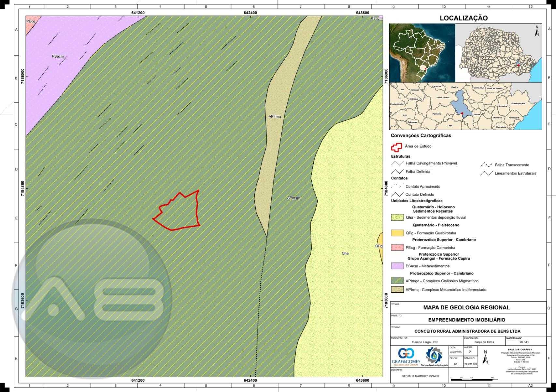The width and height of the screenshot is (556, 392).
Task: Select the Qha fluvial sediments color swatch
Action: click(x=397, y=217)
